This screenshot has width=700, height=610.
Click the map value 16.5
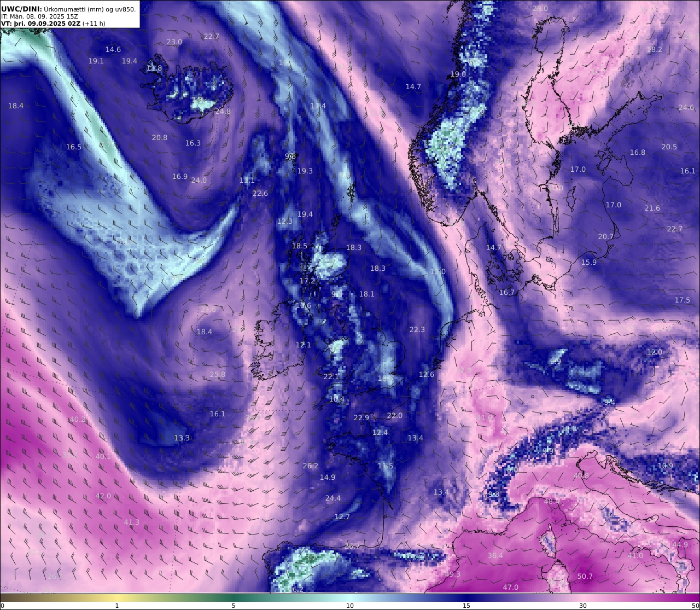tap(74, 147)
